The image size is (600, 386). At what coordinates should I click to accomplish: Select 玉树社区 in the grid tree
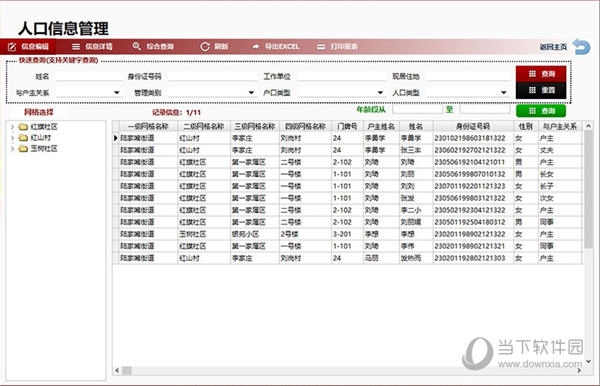point(44,148)
